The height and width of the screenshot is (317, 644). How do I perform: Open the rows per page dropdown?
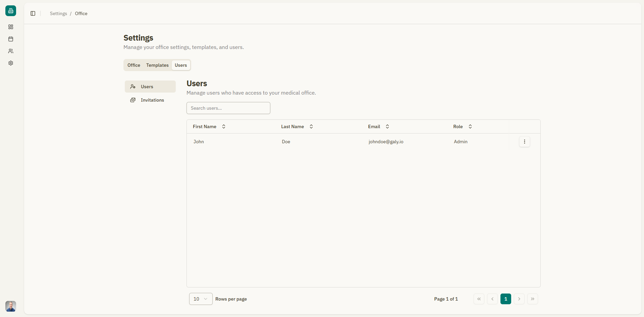click(201, 299)
